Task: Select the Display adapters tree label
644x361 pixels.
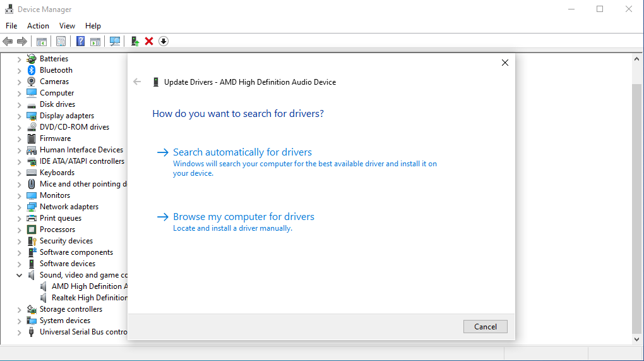Action: [66, 116]
